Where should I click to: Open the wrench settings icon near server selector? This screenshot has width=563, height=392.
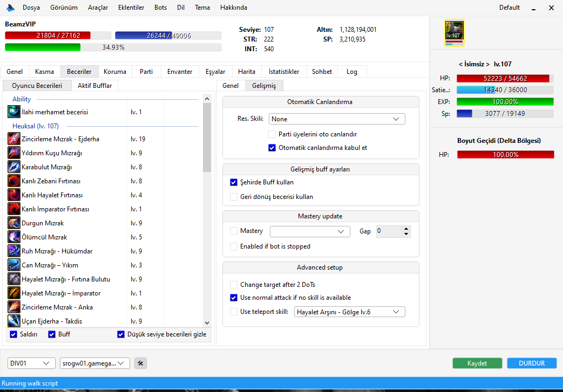pos(140,363)
